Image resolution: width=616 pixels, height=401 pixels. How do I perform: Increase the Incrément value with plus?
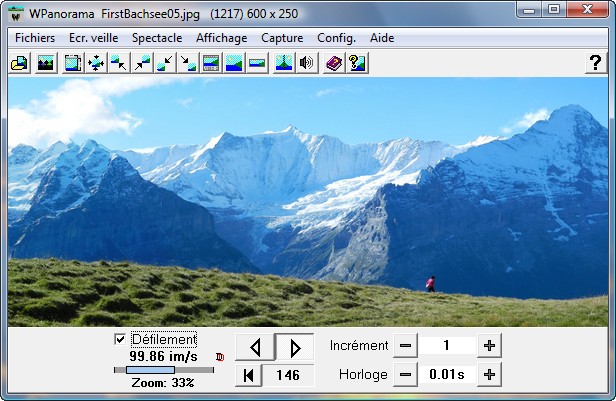click(x=489, y=346)
